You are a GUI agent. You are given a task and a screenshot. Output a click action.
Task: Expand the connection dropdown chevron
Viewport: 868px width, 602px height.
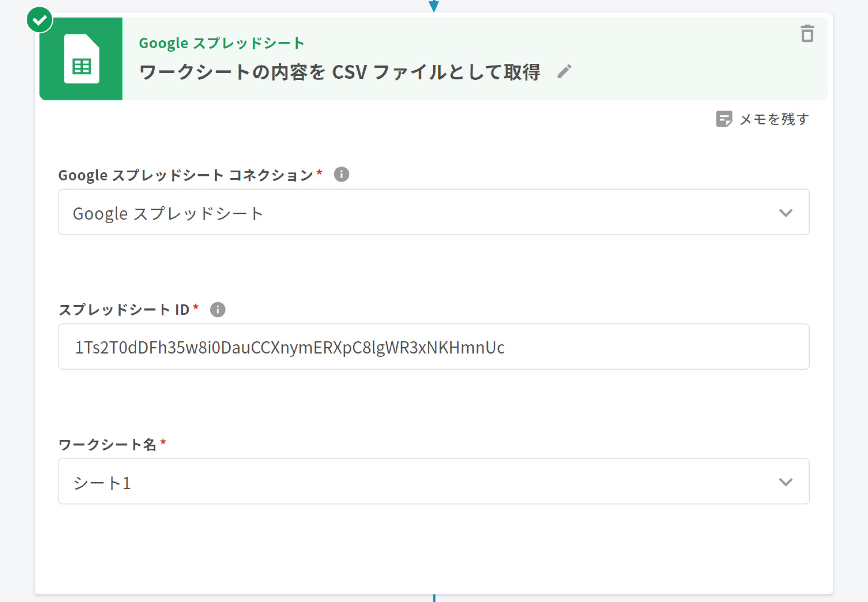point(786,213)
